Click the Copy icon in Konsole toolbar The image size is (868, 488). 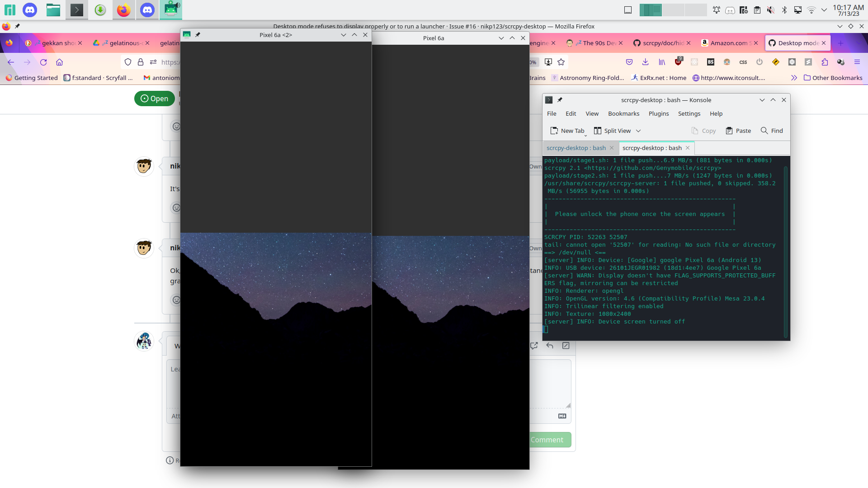click(703, 131)
